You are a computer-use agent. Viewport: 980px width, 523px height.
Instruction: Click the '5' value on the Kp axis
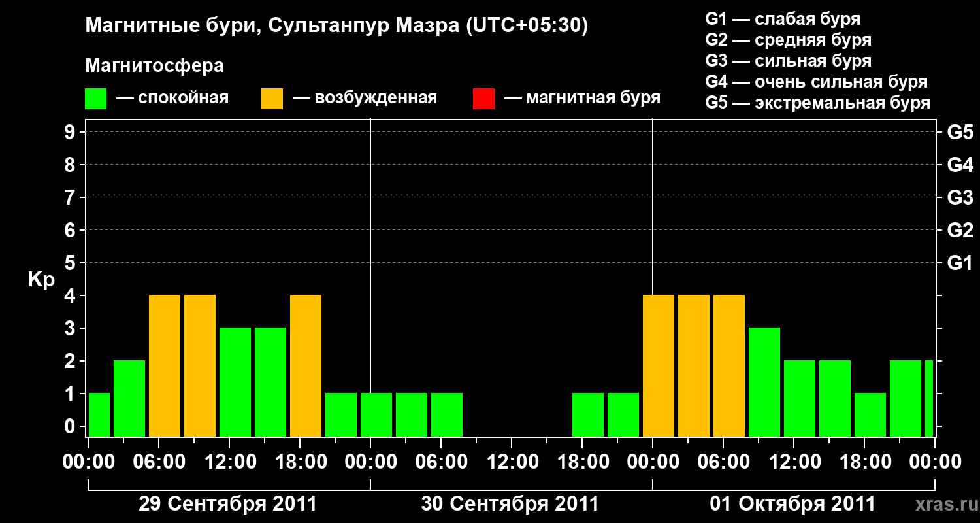(71, 263)
